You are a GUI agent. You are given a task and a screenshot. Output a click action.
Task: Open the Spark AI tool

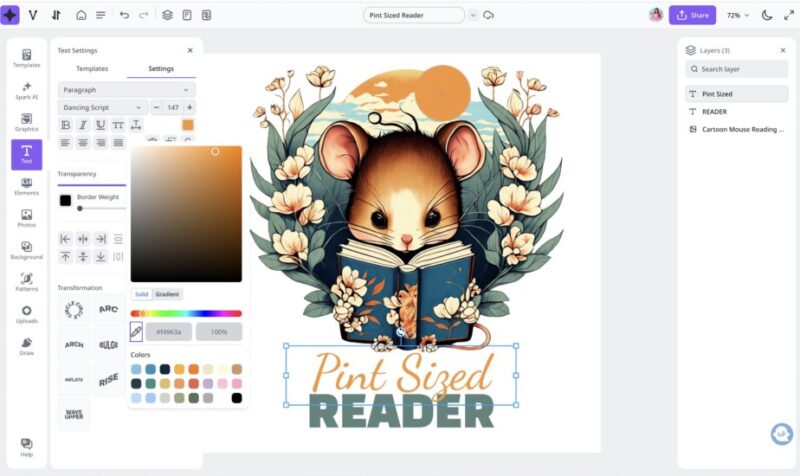(x=27, y=90)
